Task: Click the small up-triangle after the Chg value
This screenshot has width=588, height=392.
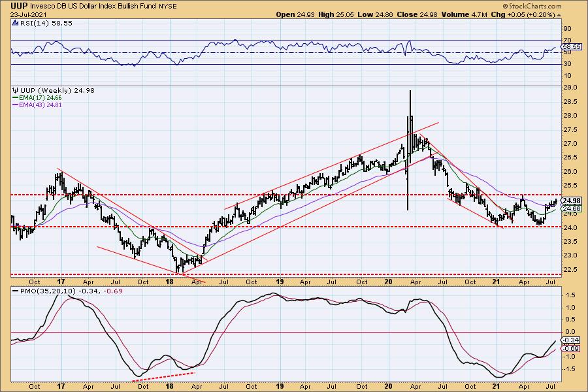Action: click(559, 15)
